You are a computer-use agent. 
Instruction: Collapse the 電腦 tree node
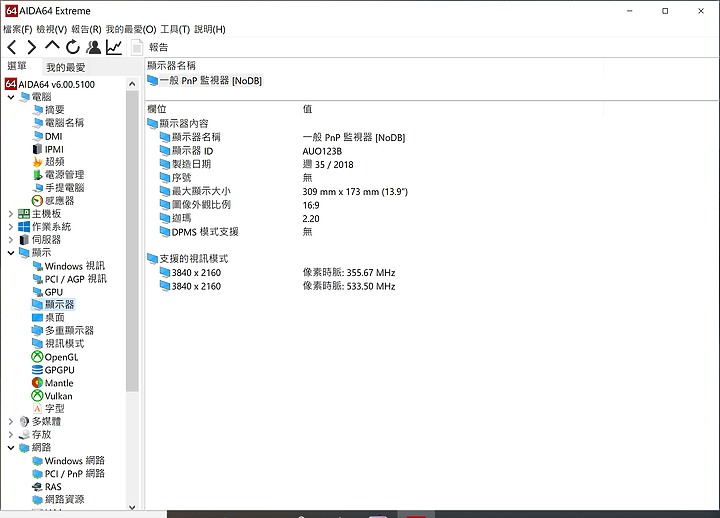click(11, 97)
